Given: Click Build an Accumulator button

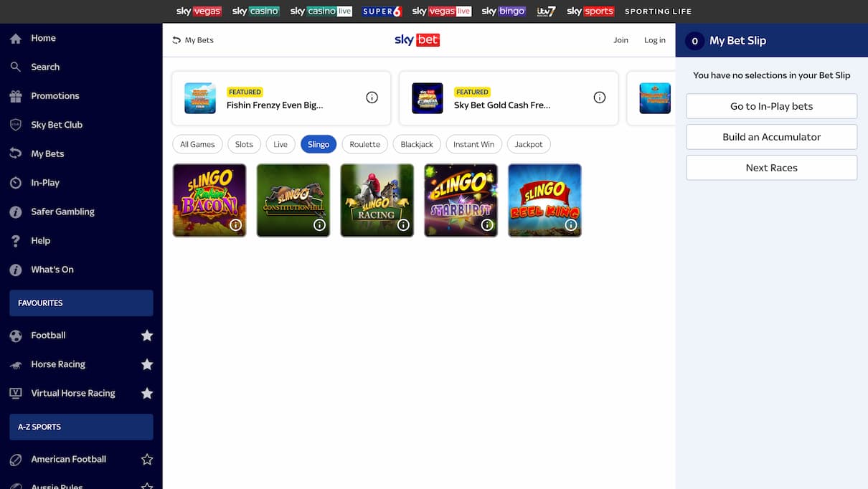Looking at the screenshot, I should coord(772,137).
